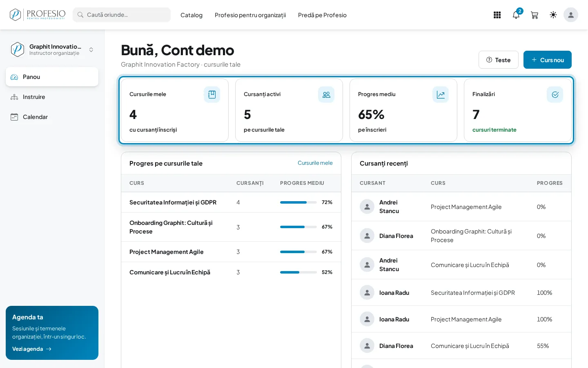Open the Catalog menu item
Screen dimensions: 588x368
tap(192, 15)
